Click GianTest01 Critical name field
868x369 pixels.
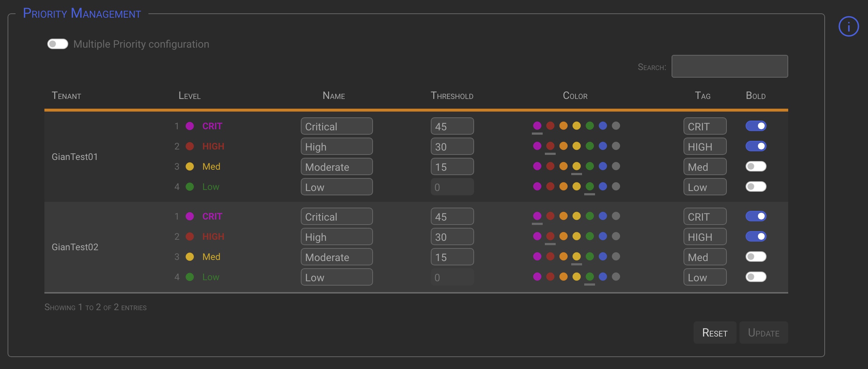coord(337,126)
